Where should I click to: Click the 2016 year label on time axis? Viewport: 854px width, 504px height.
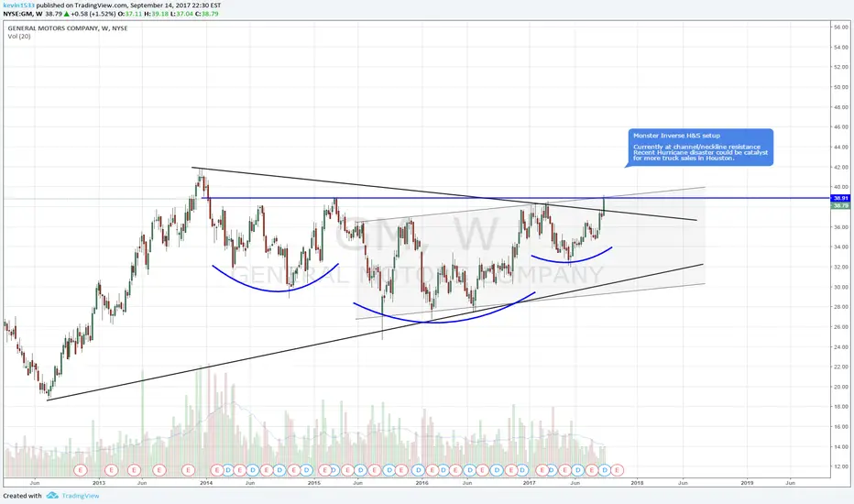tap(422, 483)
